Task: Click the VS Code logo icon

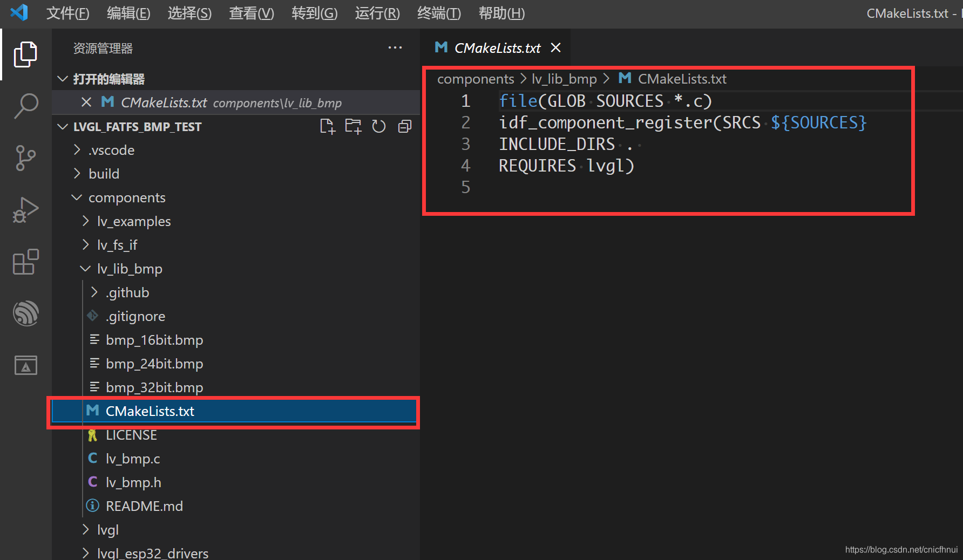Action: (x=19, y=12)
